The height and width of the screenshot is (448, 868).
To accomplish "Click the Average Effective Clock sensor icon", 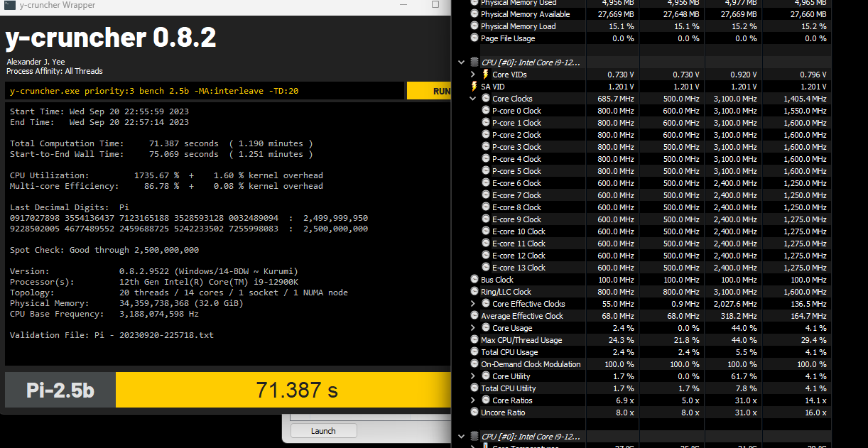I will click(474, 316).
